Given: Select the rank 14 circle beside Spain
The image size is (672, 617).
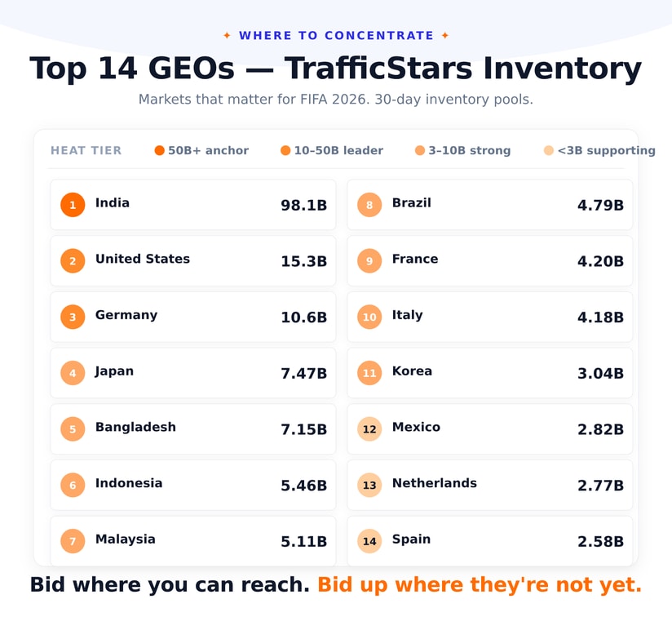Looking at the screenshot, I should [369, 541].
